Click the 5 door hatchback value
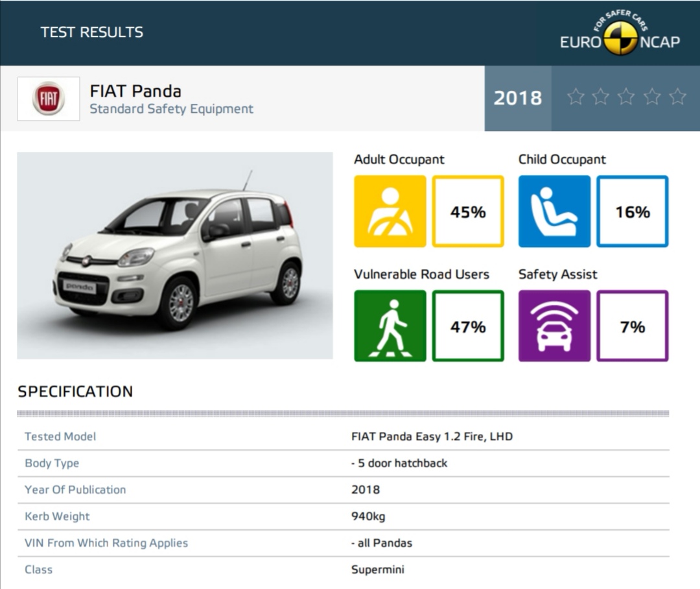The width and height of the screenshot is (700, 589). (399, 463)
